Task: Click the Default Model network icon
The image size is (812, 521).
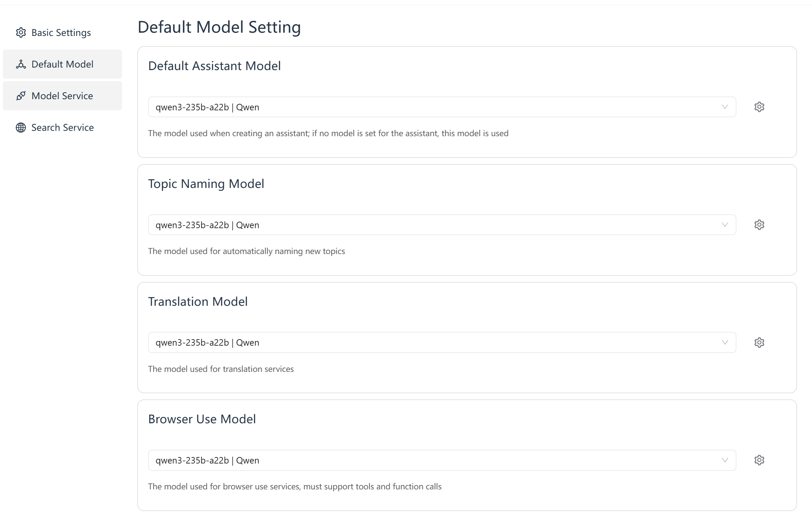Action: click(x=21, y=64)
